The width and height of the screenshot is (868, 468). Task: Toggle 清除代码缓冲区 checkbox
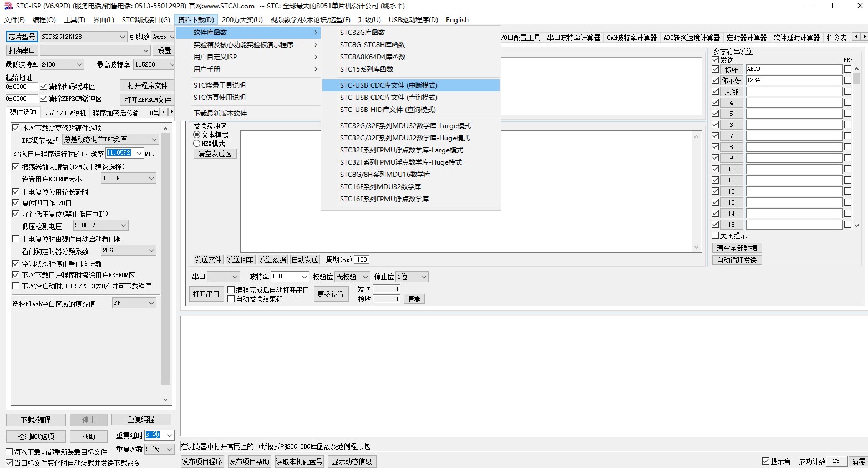[x=44, y=87]
